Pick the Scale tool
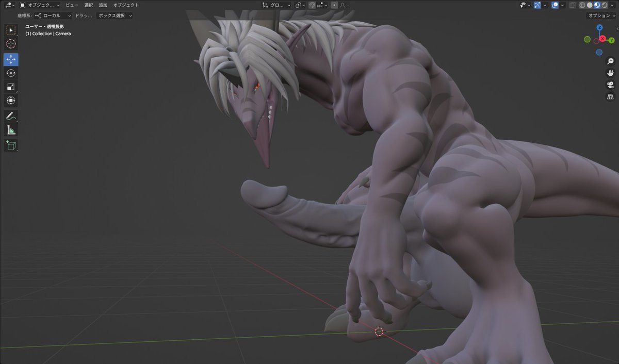The height and width of the screenshot is (364, 619). pos(11,87)
